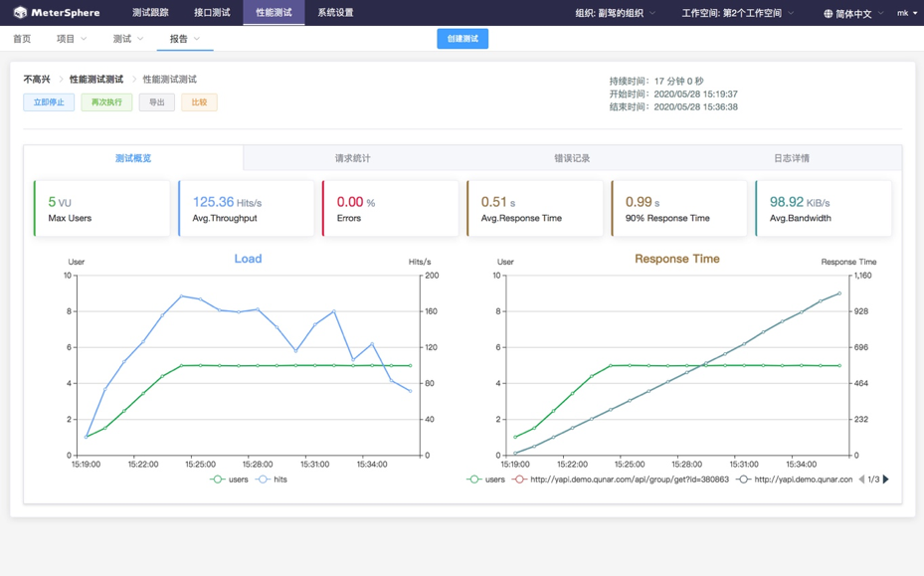Click the globe language icon
924x576 pixels.
(x=828, y=13)
